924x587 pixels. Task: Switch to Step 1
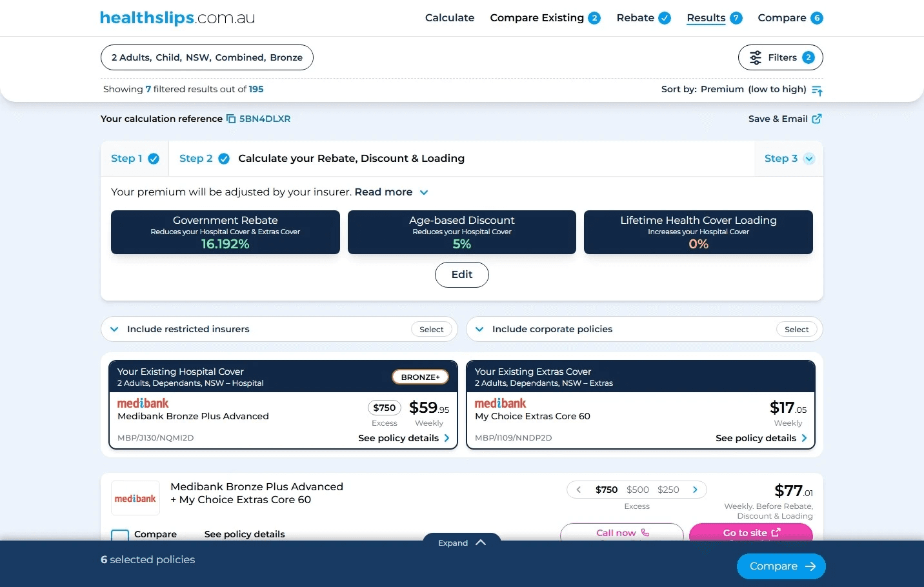click(135, 159)
